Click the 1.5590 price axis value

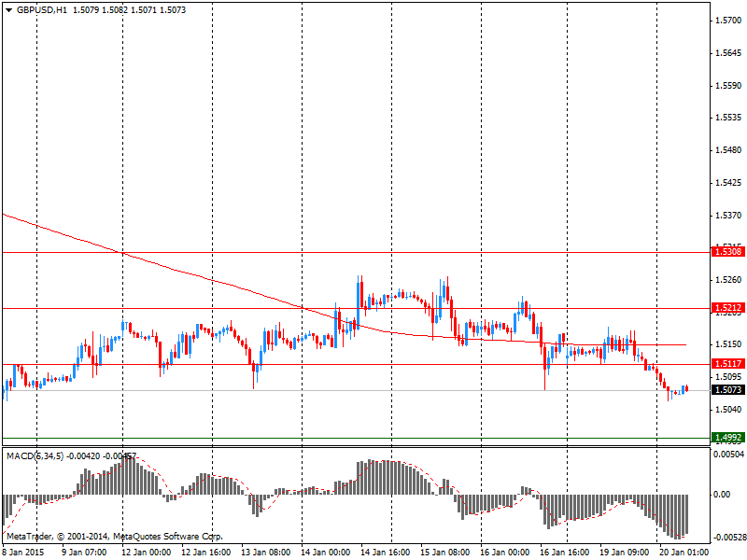[729, 86]
